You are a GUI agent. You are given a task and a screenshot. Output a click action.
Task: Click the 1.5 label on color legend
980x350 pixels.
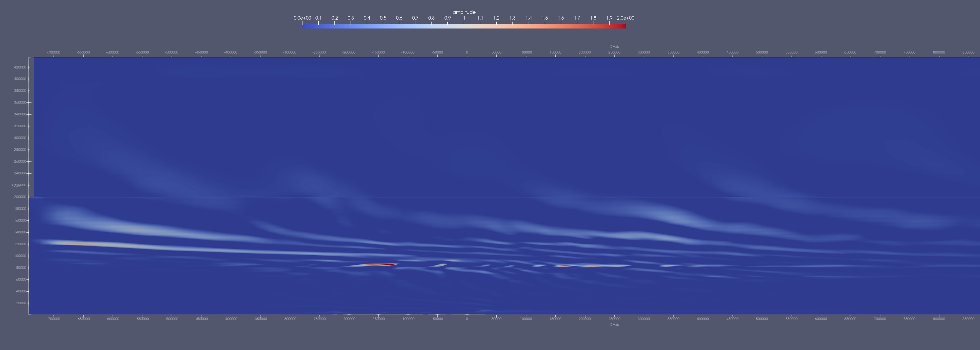[x=545, y=18]
